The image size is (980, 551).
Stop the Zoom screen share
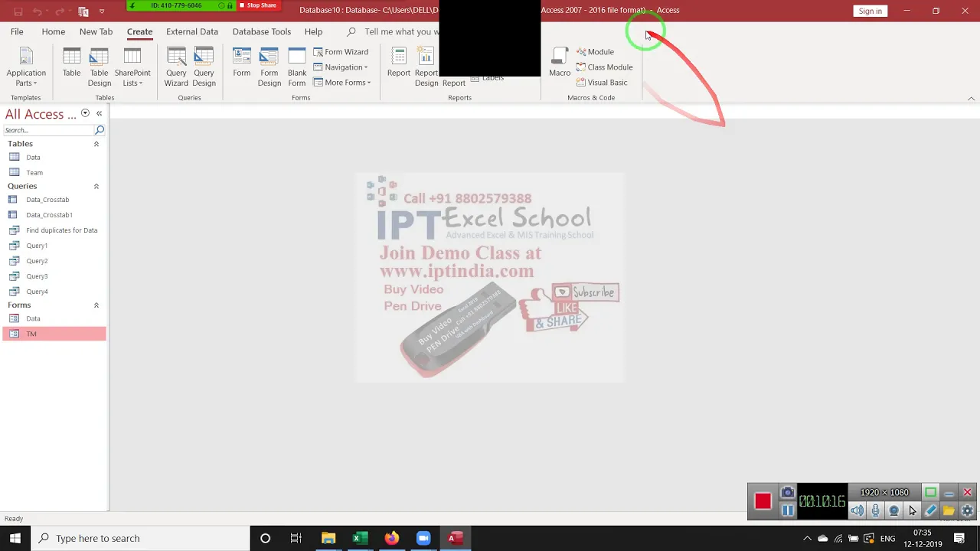coord(257,5)
